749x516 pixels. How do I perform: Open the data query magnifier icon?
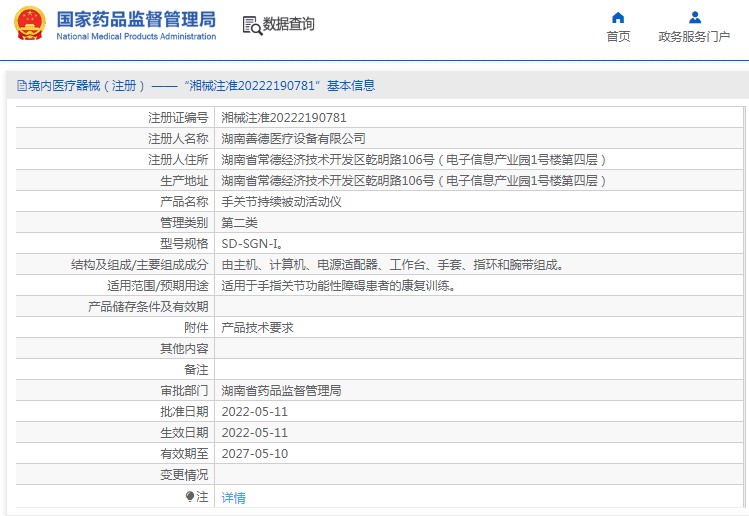point(252,25)
